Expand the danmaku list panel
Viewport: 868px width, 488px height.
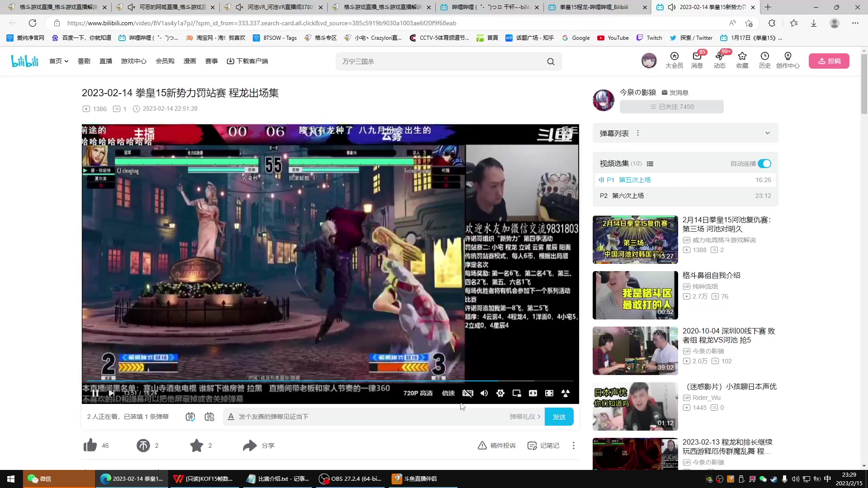click(x=767, y=133)
